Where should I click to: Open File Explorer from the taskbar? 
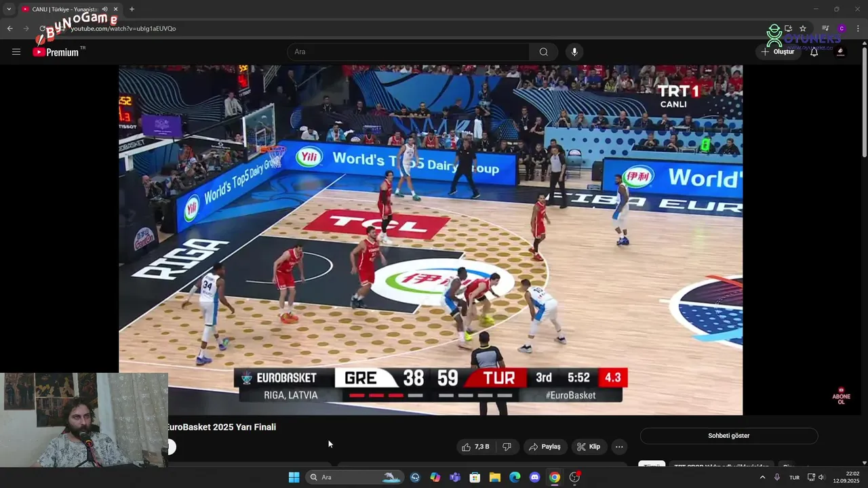pos(494,477)
